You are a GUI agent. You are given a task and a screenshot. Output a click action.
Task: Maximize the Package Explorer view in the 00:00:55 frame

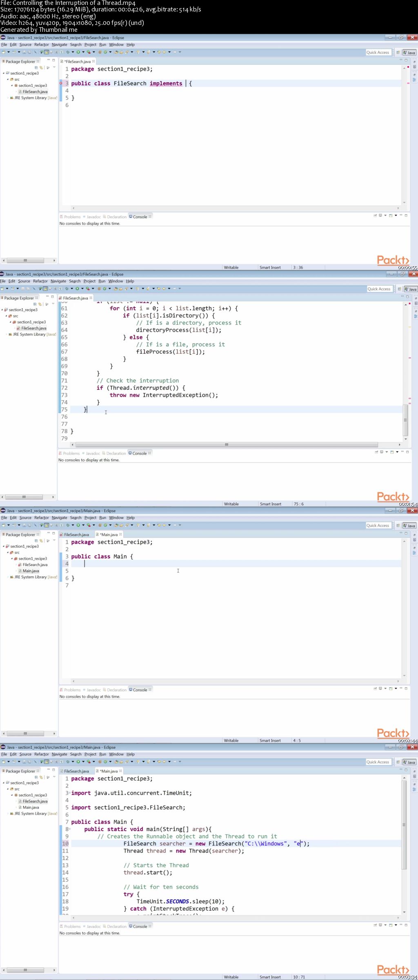53,60
